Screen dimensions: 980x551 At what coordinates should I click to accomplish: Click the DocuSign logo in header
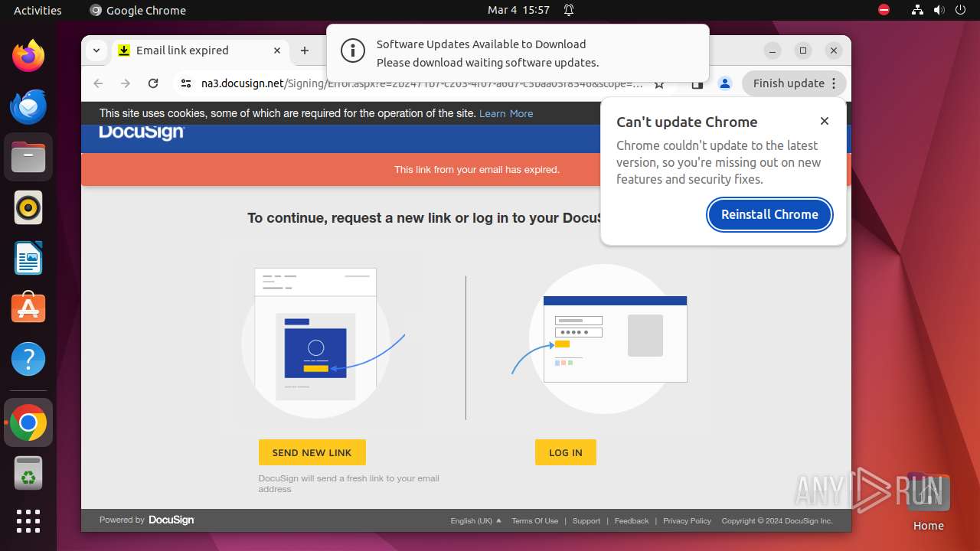tap(142, 132)
